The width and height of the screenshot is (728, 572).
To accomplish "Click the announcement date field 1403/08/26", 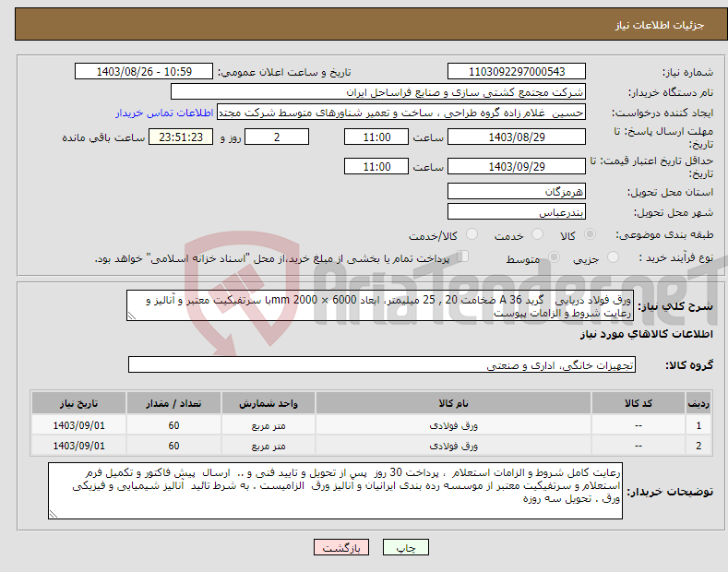I will click(x=143, y=72).
